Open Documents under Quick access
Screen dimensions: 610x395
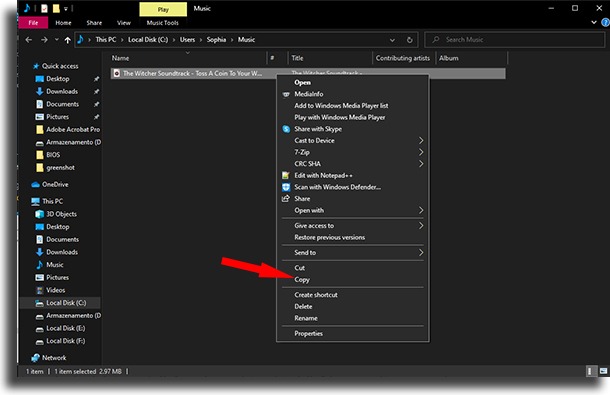(x=62, y=104)
